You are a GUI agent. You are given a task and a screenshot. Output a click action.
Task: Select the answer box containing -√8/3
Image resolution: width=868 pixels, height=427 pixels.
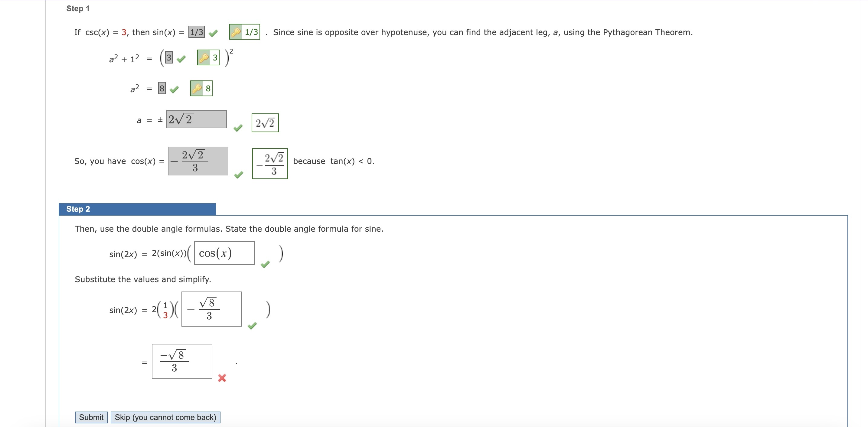pyautogui.click(x=182, y=360)
